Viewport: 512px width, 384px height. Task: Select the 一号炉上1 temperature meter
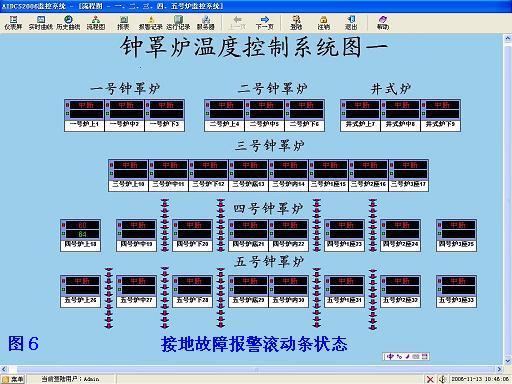tap(84, 115)
